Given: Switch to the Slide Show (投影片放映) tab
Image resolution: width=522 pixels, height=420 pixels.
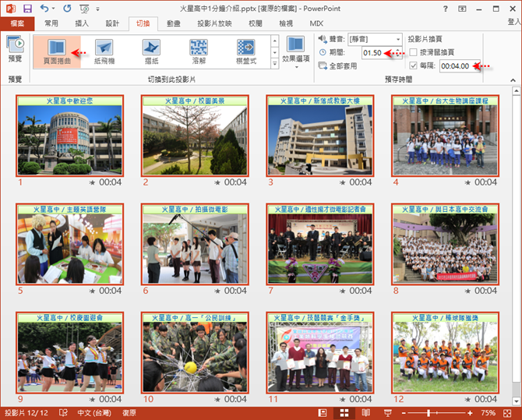Looking at the screenshot, I should 214,23.
